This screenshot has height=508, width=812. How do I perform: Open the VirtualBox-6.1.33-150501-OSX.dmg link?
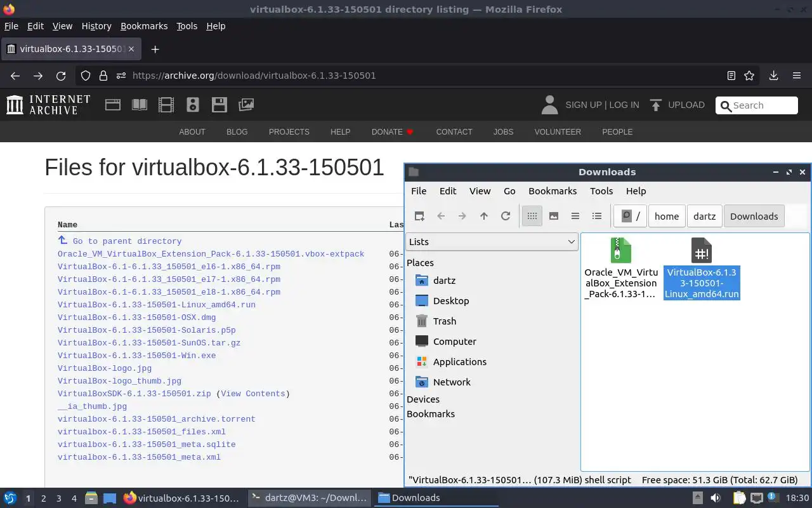pyautogui.click(x=136, y=317)
